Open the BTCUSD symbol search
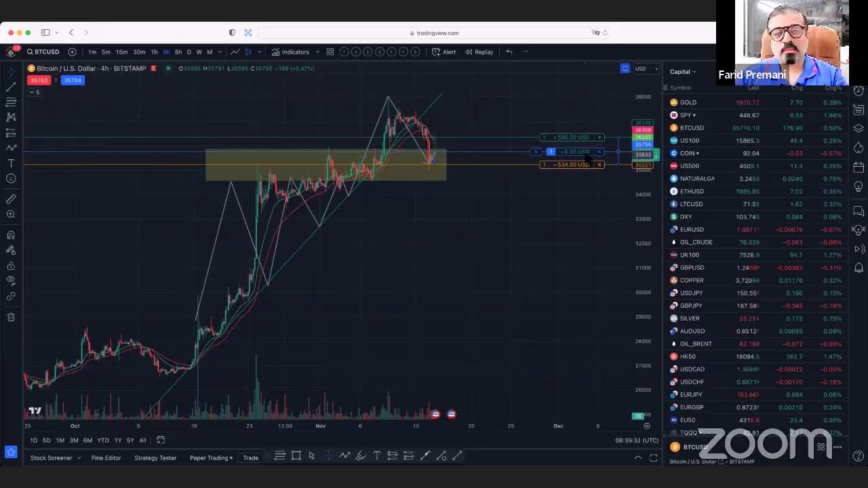The image size is (868, 488). (43, 52)
